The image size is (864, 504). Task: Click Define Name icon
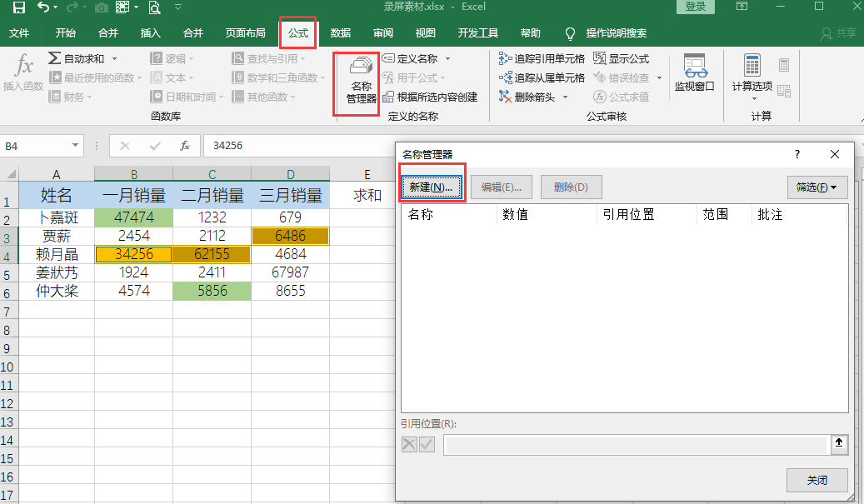(x=388, y=58)
